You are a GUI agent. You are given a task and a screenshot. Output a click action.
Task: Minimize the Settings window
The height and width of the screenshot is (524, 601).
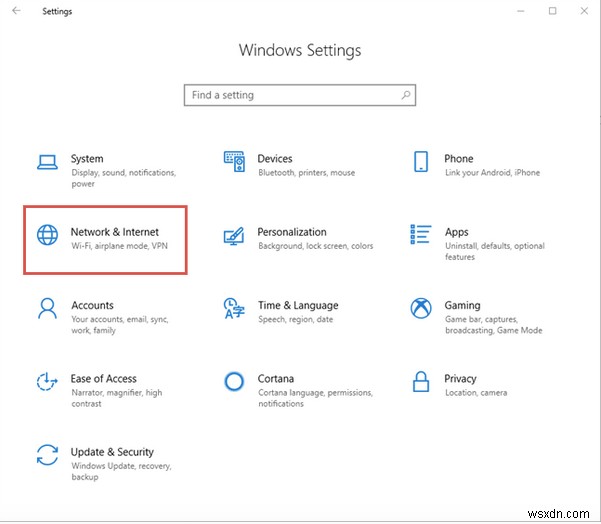(x=521, y=11)
